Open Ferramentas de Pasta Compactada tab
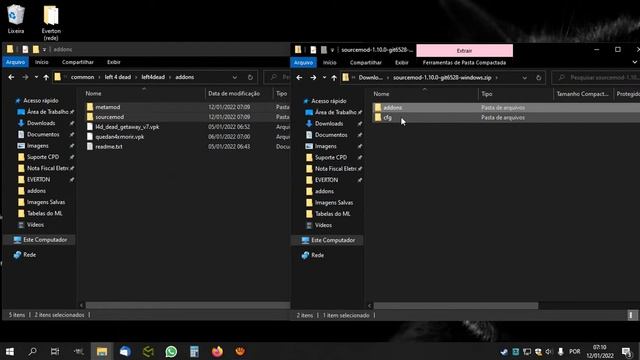 (464, 62)
